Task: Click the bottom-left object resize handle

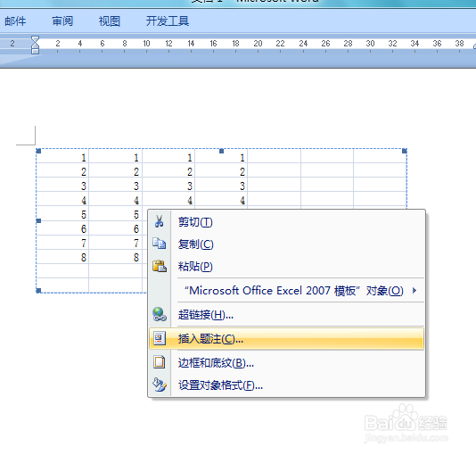Action: pos(38,291)
